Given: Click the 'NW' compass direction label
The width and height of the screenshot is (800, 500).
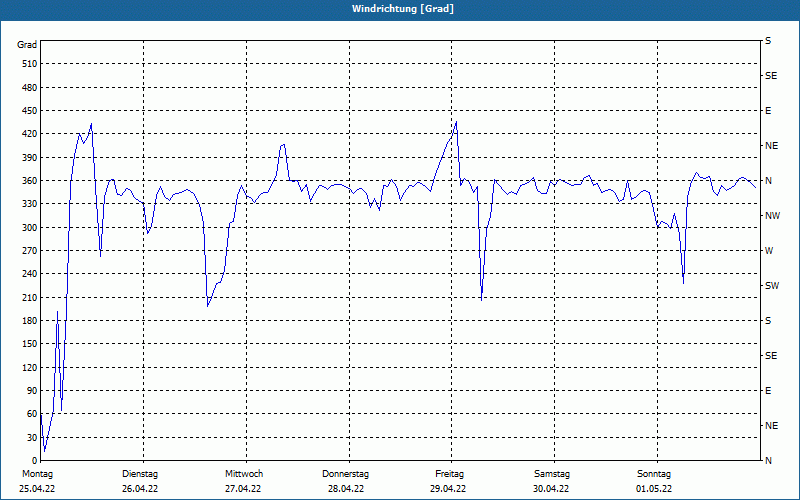Looking at the screenshot, I should pyautogui.click(x=773, y=216).
